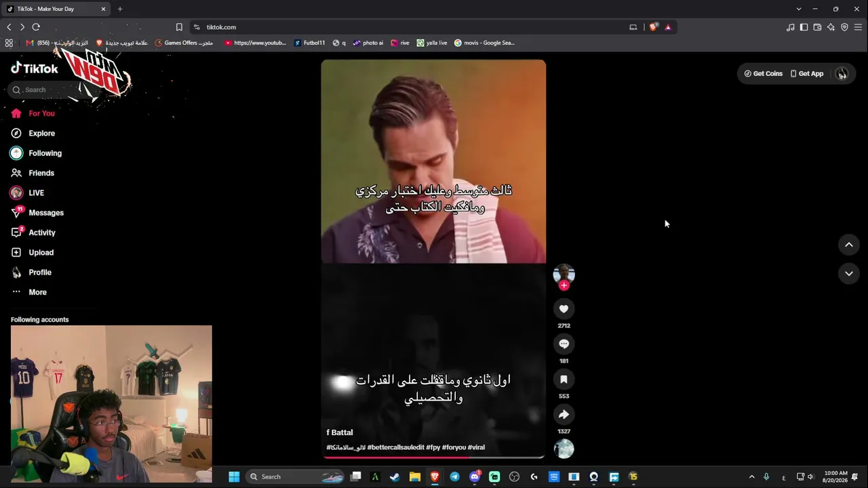Seek the video using the red progress bar
868x488 pixels.
(433, 457)
